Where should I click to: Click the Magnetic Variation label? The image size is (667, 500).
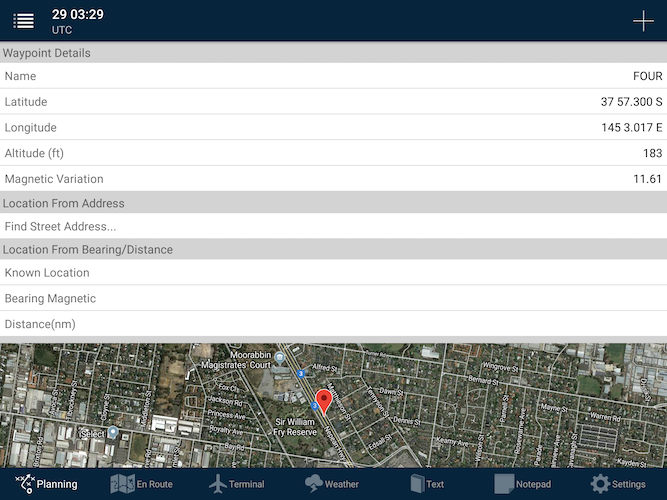[54, 179]
